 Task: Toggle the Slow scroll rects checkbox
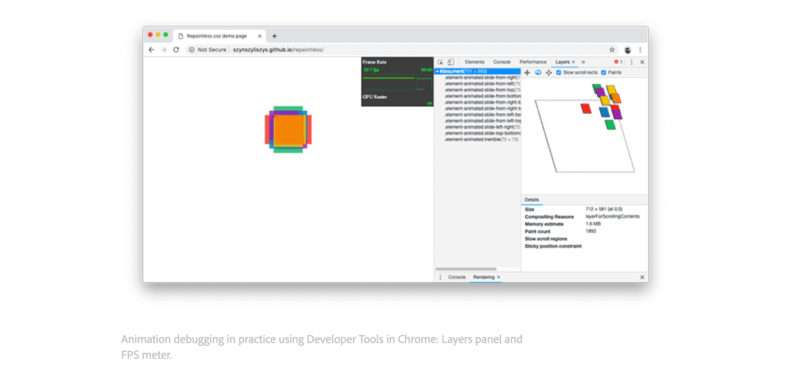tap(559, 72)
